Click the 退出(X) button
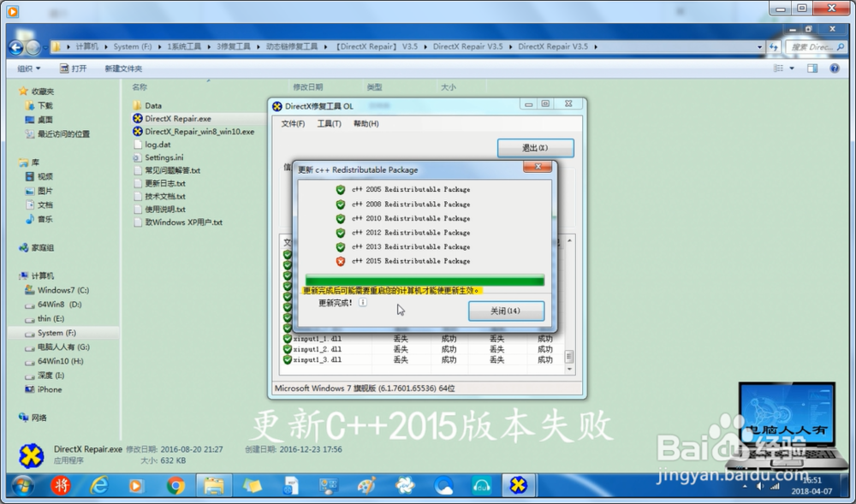The height and width of the screenshot is (504, 856). coord(535,148)
